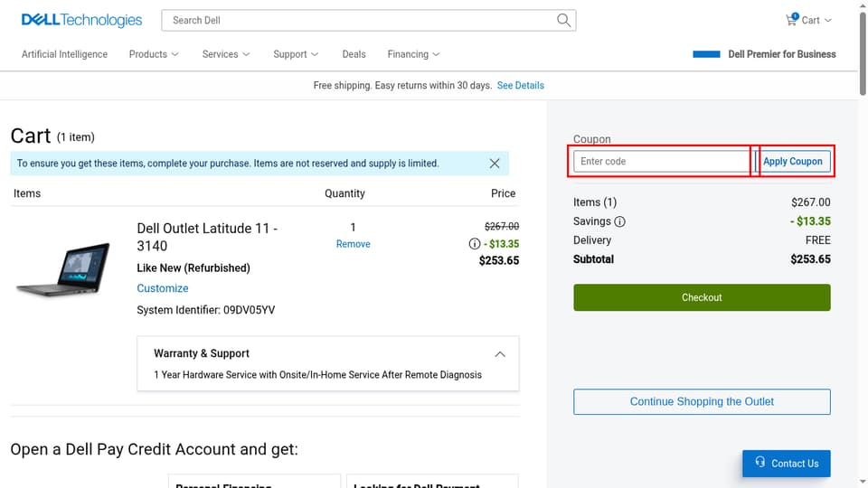Viewport: 868px width, 488px height.
Task: Click the info icon beside item discount
Action: [475, 243]
